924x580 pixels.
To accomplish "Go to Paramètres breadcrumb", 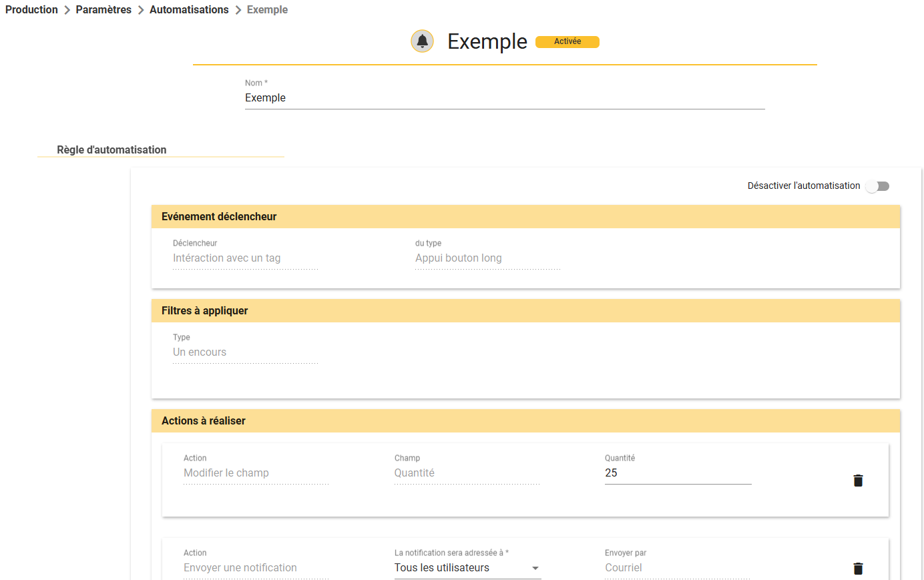I will tap(103, 10).
